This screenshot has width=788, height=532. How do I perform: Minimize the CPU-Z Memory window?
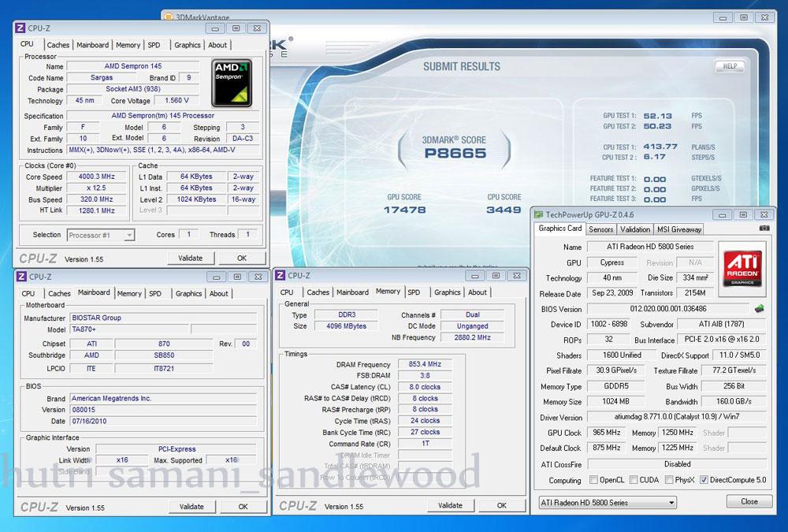pos(475,276)
